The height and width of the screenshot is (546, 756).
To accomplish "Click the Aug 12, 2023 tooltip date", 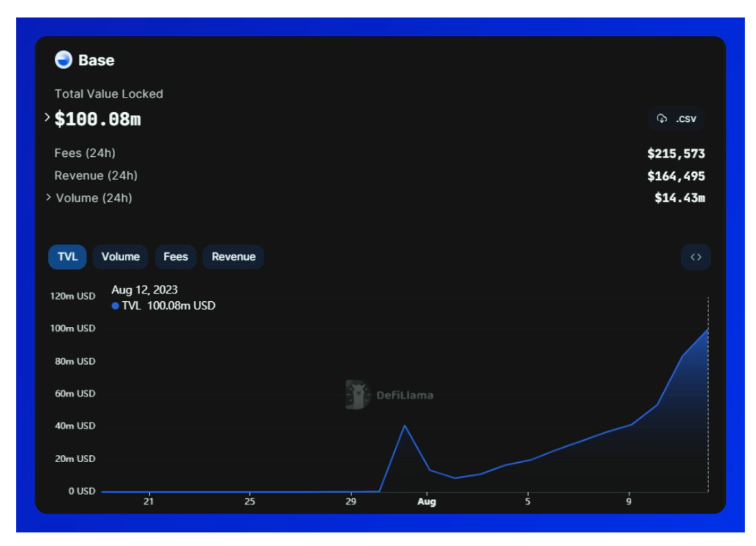I will (x=145, y=290).
